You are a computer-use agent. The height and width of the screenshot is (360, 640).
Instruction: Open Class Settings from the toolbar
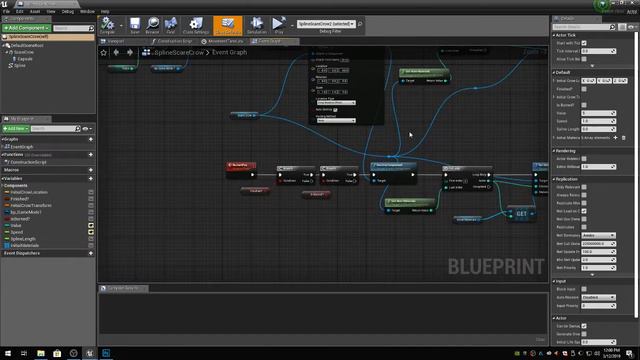click(196, 25)
